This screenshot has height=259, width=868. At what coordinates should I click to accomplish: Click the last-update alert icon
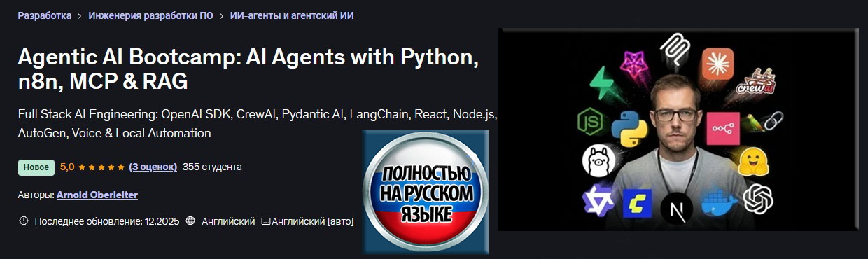[24, 220]
